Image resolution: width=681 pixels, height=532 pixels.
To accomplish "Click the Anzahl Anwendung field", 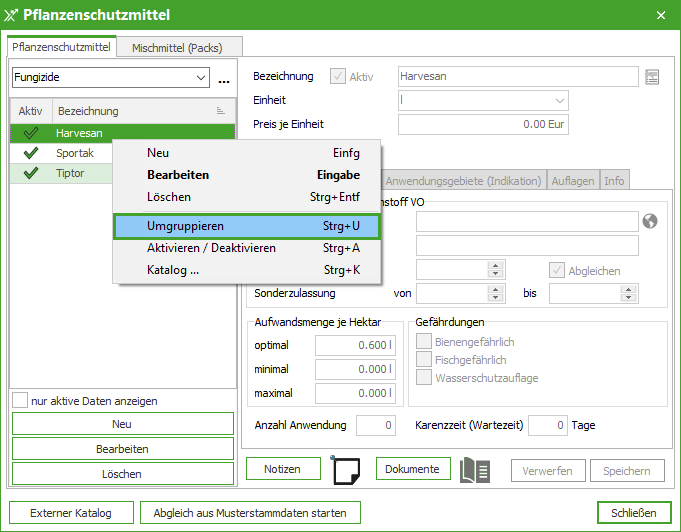I will point(376,425).
